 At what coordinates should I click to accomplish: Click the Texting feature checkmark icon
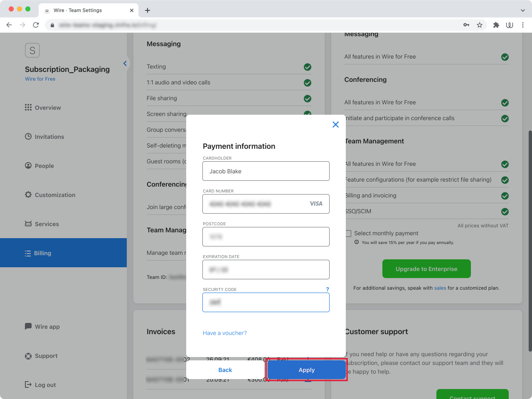click(x=308, y=67)
